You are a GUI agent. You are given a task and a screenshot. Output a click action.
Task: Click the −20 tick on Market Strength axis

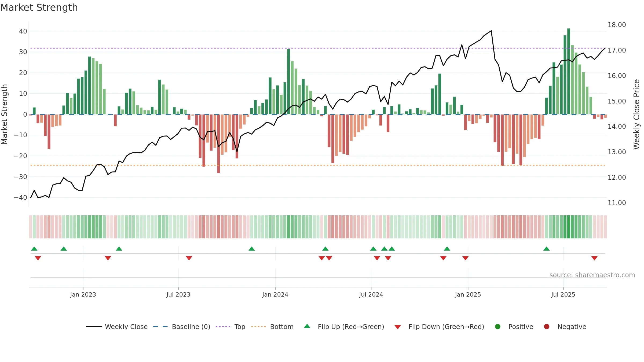(x=21, y=156)
